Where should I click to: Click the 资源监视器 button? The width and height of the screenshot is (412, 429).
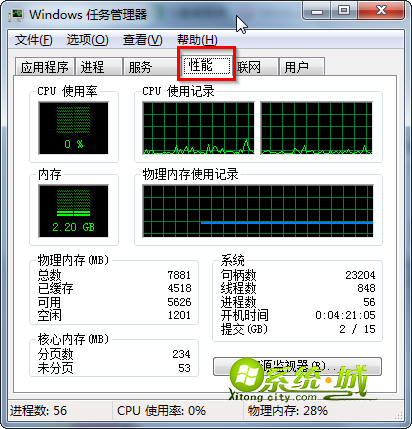click(297, 367)
